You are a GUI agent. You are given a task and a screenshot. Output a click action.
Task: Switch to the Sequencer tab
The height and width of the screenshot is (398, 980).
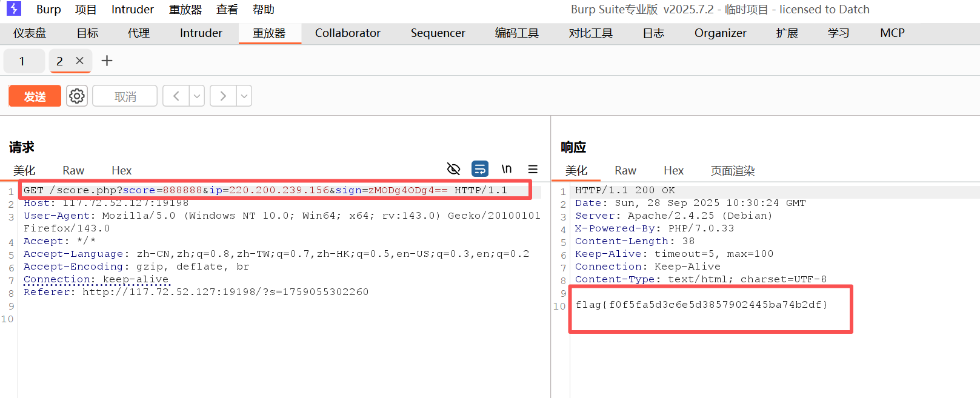point(438,33)
